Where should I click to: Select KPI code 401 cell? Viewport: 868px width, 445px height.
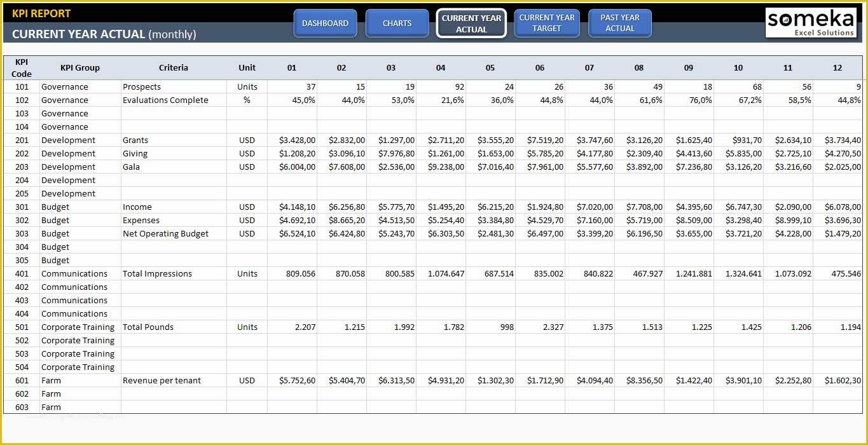(x=22, y=273)
